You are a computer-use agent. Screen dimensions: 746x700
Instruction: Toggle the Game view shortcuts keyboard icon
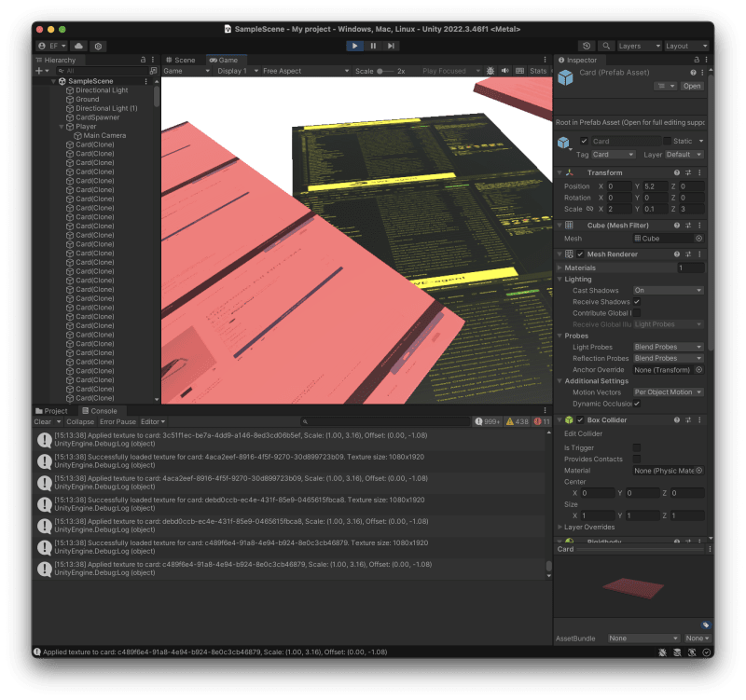click(520, 71)
